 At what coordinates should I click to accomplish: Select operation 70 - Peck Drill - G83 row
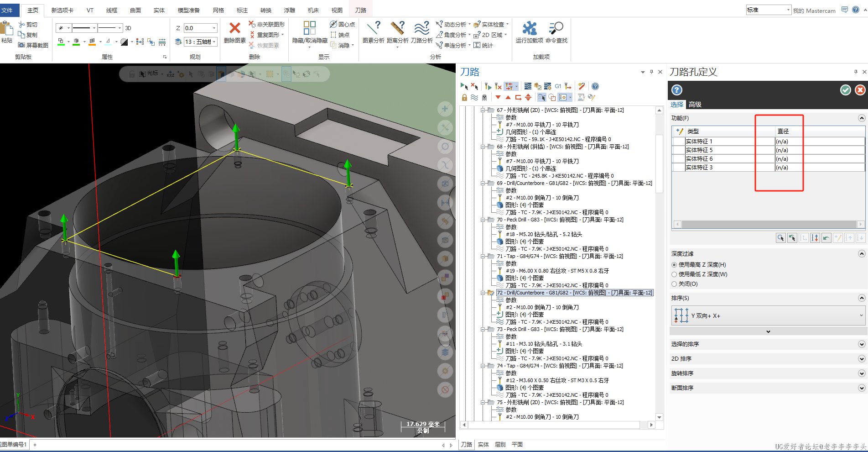point(560,220)
